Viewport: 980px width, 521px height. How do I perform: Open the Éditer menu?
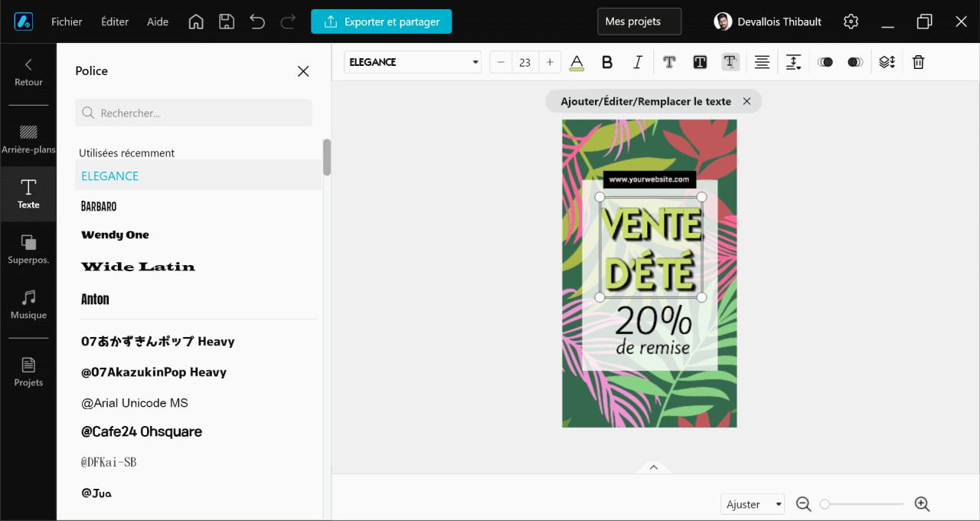pos(114,21)
